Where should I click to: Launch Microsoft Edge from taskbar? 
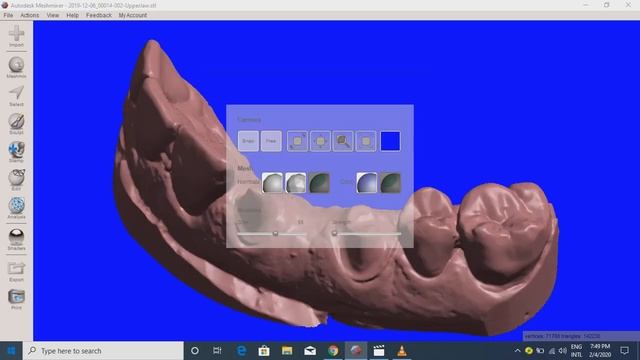pos(241,351)
